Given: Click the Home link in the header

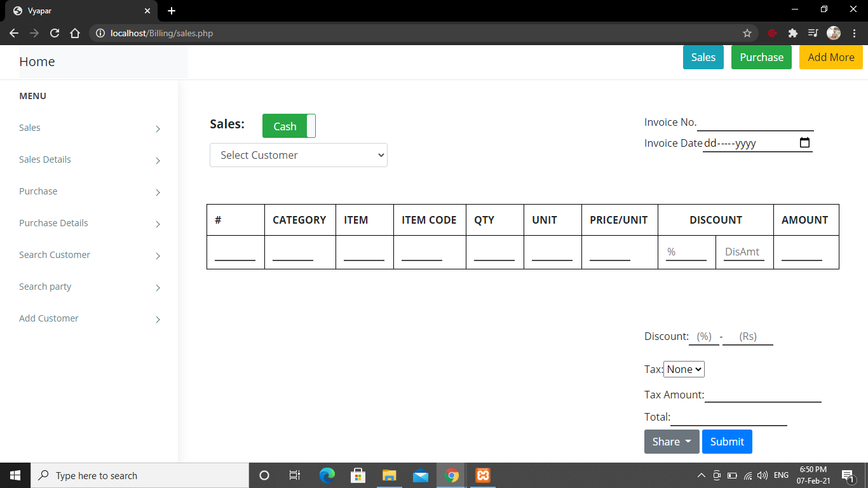Looking at the screenshot, I should pos(37,62).
